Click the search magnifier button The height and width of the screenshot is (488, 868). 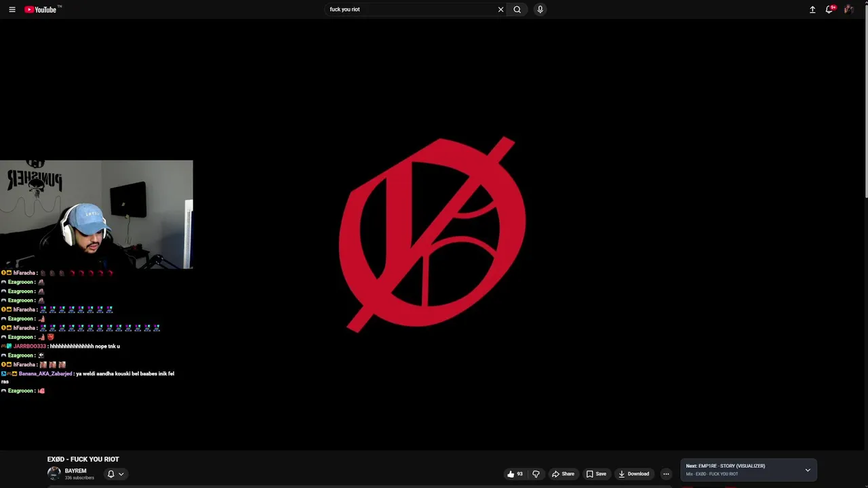pyautogui.click(x=517, y=9)
